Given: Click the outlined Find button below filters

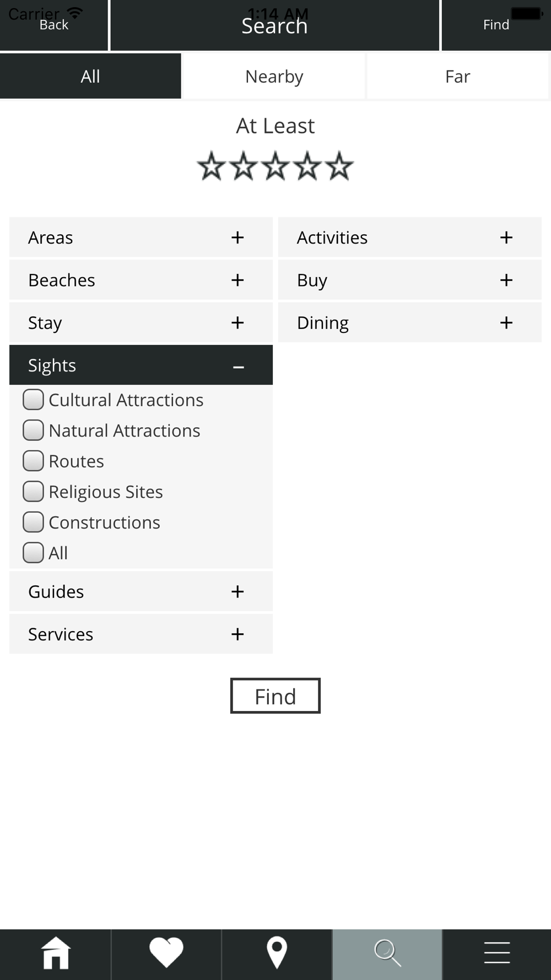Looking at the screenshot, I should 275,696.
